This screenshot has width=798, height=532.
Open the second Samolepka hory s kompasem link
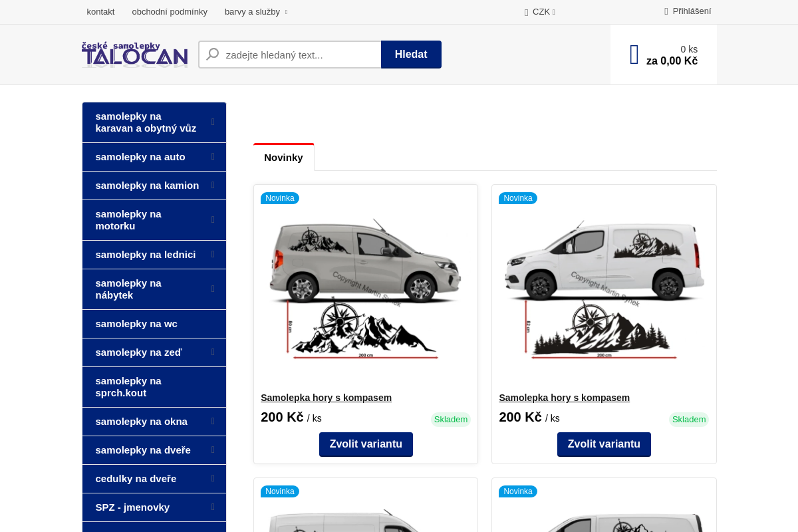click(x=564, y=398)
